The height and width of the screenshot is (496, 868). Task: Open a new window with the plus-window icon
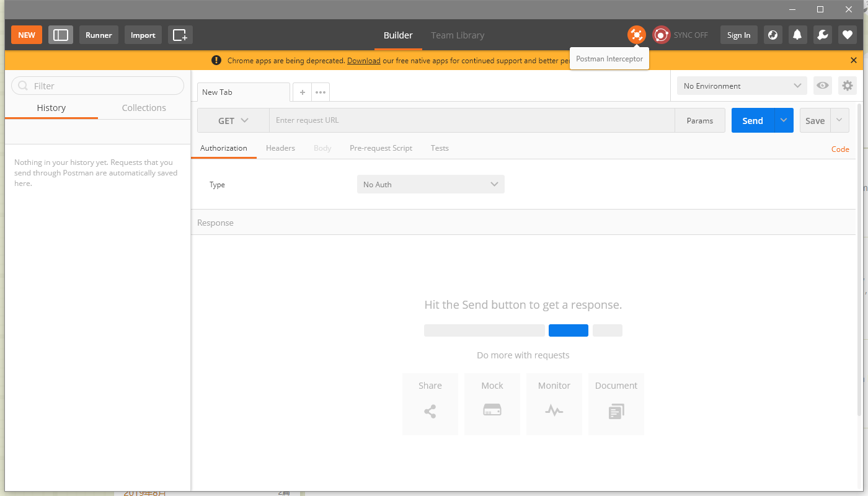pyautogui.click(x=180, y=35)
